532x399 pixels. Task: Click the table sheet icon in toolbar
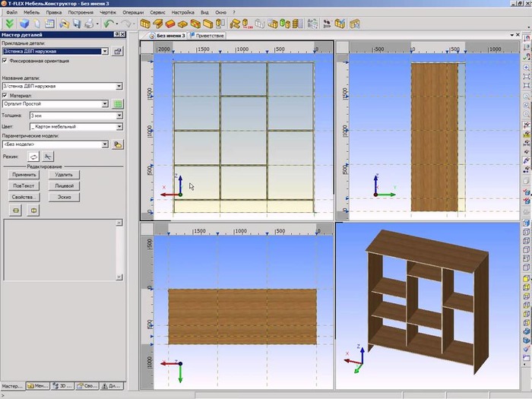coord(49,24)
